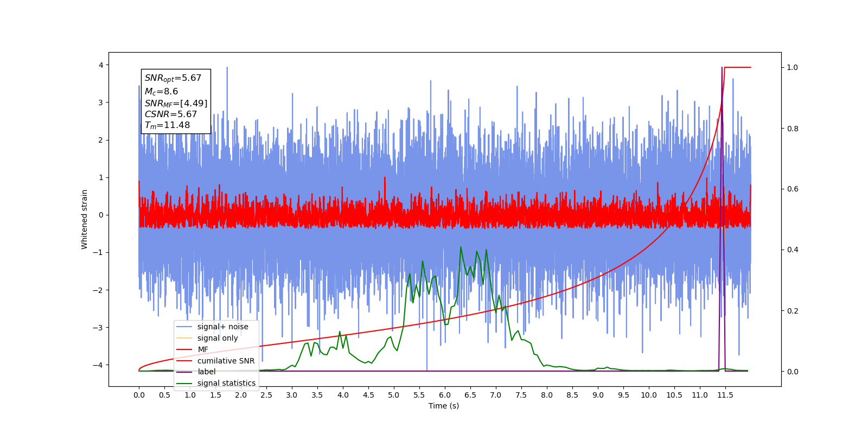Click the right axis tick label 1.0
The height and width of the screenshot is (434, 868).
click(x=793, y=67)
